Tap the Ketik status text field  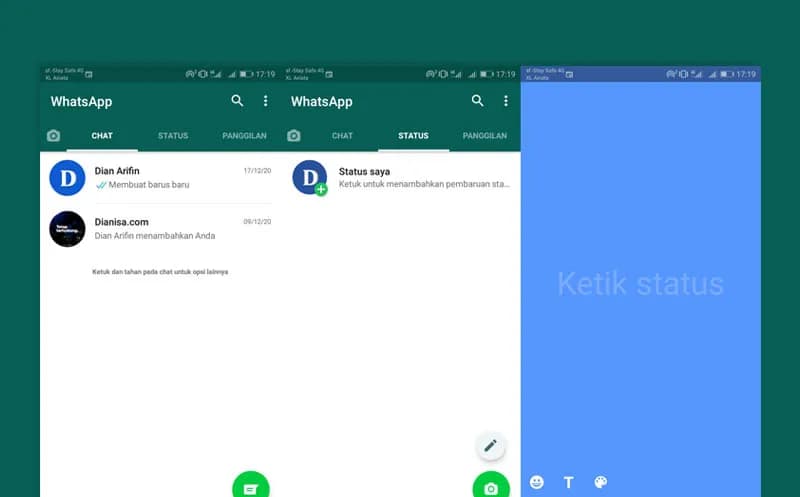pos(640,284)
